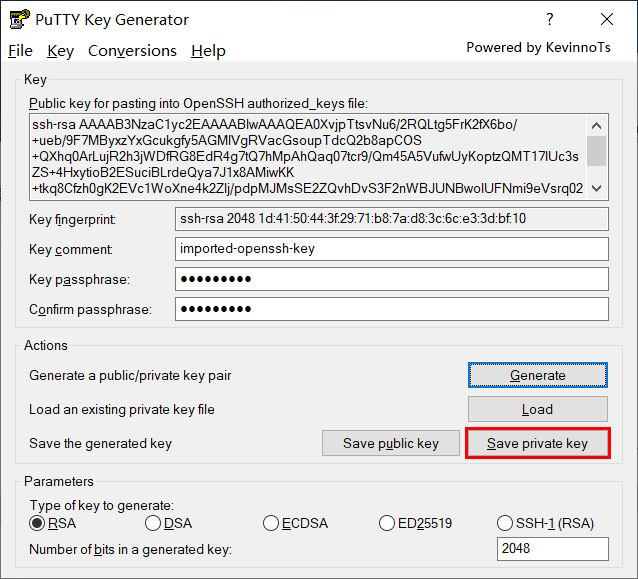Click Save private key button

click(537, 443)
